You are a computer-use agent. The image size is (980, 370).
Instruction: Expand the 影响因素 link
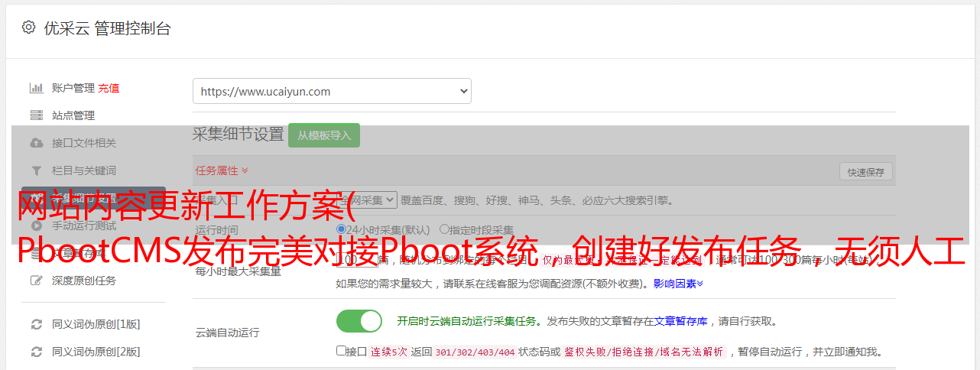coord(678,284)
